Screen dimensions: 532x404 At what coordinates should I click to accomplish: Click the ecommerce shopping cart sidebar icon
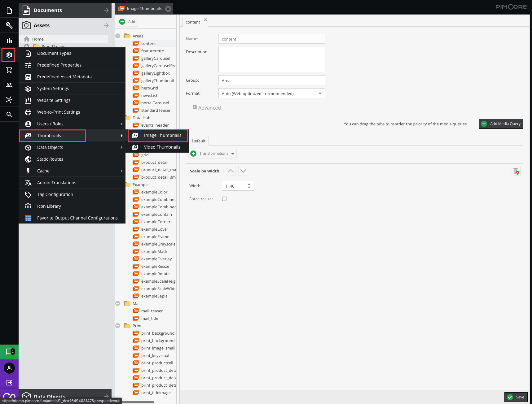[9, 70]
